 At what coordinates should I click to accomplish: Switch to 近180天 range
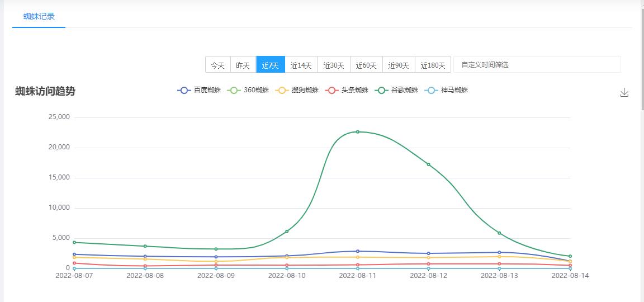pos(433,65)
